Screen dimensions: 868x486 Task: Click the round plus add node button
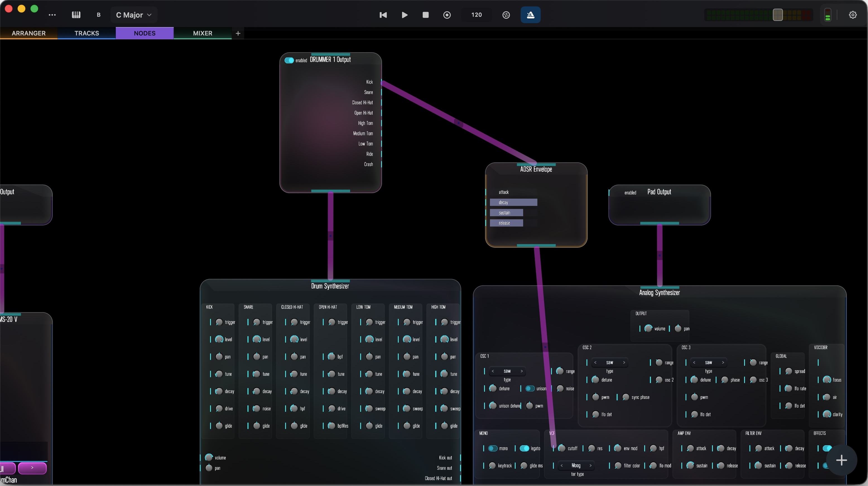point(841,460)
